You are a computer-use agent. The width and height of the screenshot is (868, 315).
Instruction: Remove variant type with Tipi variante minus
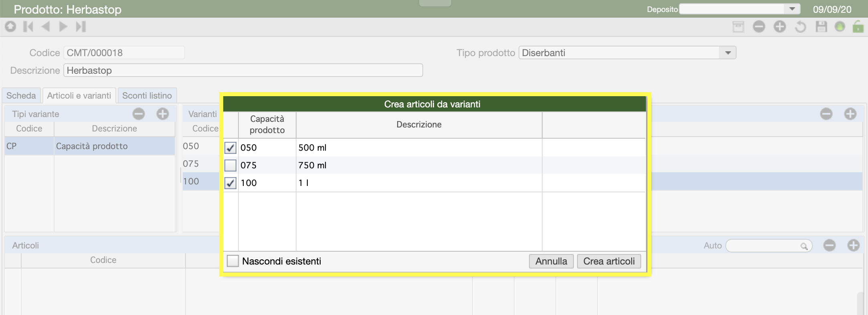[139, 114]
